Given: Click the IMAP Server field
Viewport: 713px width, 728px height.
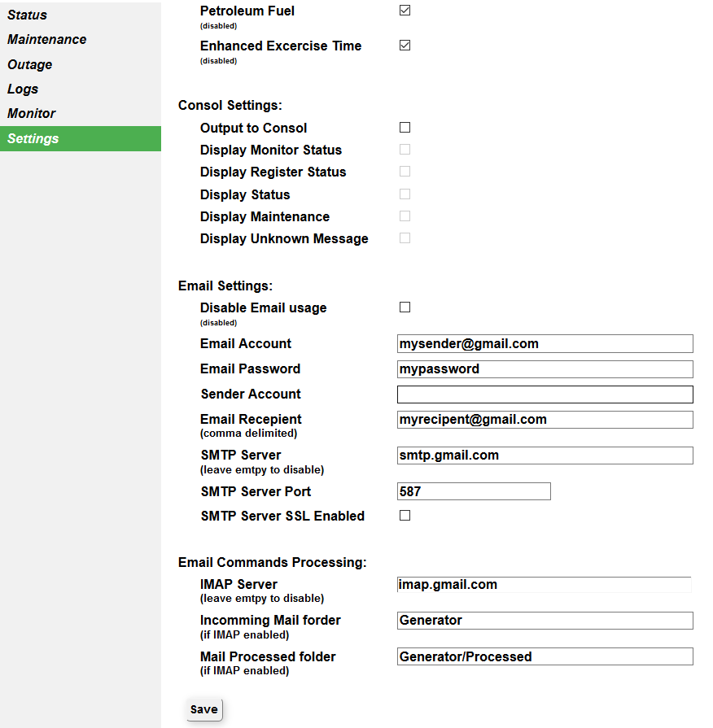Looking at the screenshot, I should [545, 585].
